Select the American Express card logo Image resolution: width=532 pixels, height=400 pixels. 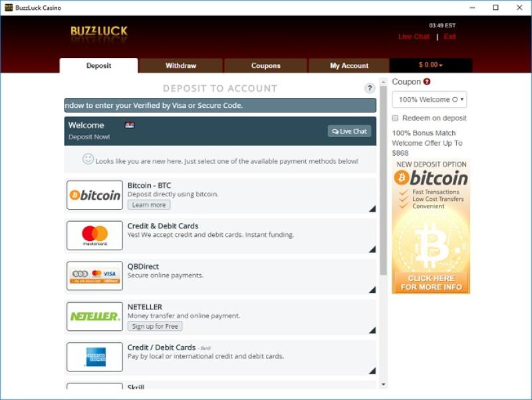95,357
